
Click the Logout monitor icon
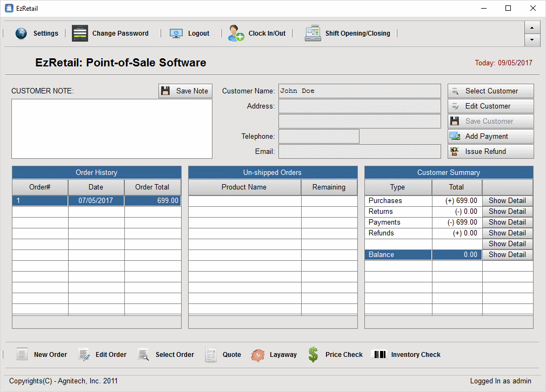coord(176,33)
